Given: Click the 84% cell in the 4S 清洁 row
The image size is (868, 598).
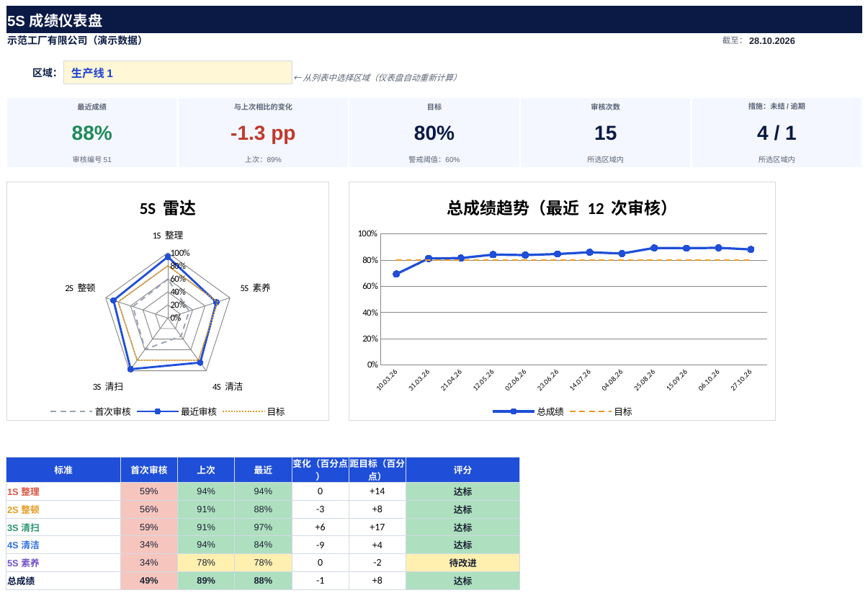Looking at the screenshot, I should (263, 545).
